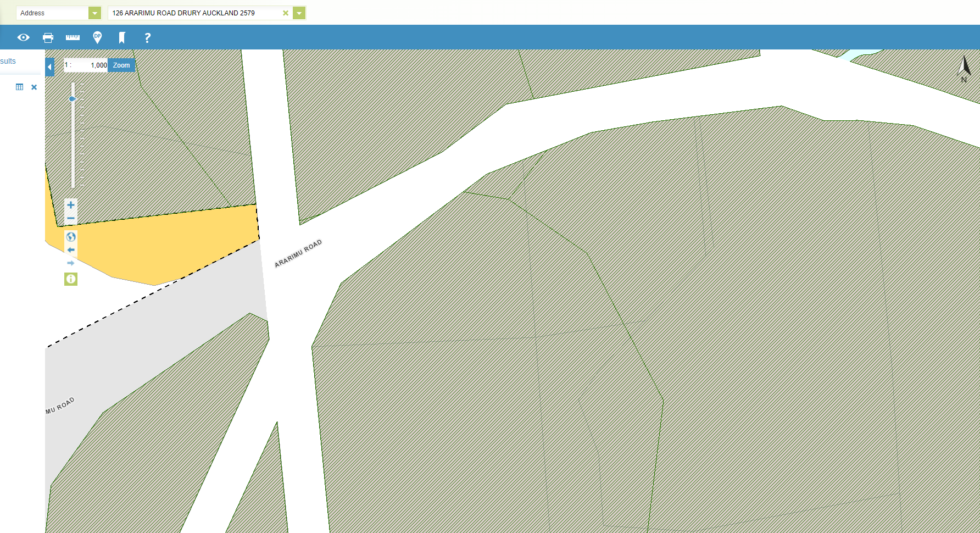Click the zoom level slider handle
This screenshot has width=980, height=533.
point(73,99)
